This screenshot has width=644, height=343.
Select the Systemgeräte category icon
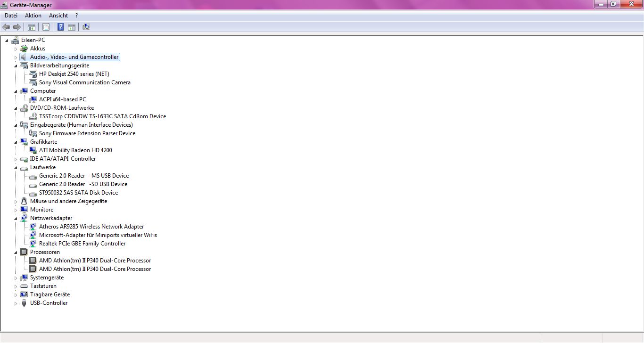(24, 278)
